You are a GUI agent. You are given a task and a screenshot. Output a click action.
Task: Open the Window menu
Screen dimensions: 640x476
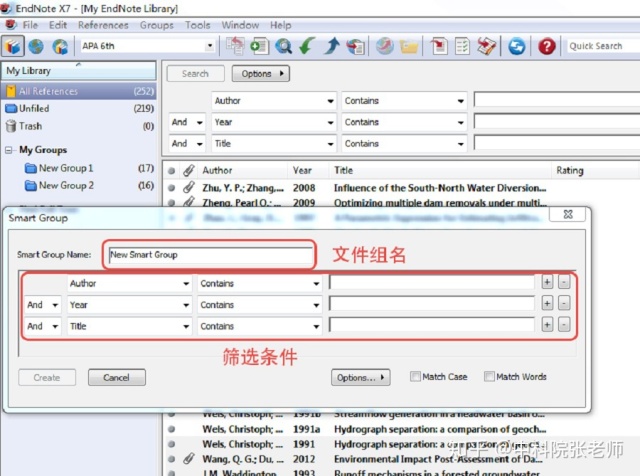click(240, 25)
